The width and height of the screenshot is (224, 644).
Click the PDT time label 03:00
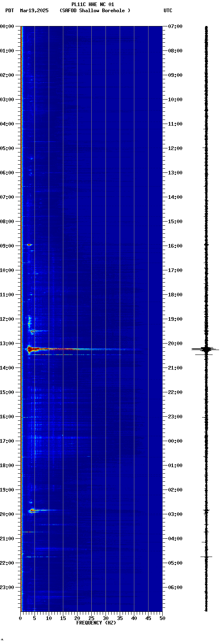click(x=7, y=100)
